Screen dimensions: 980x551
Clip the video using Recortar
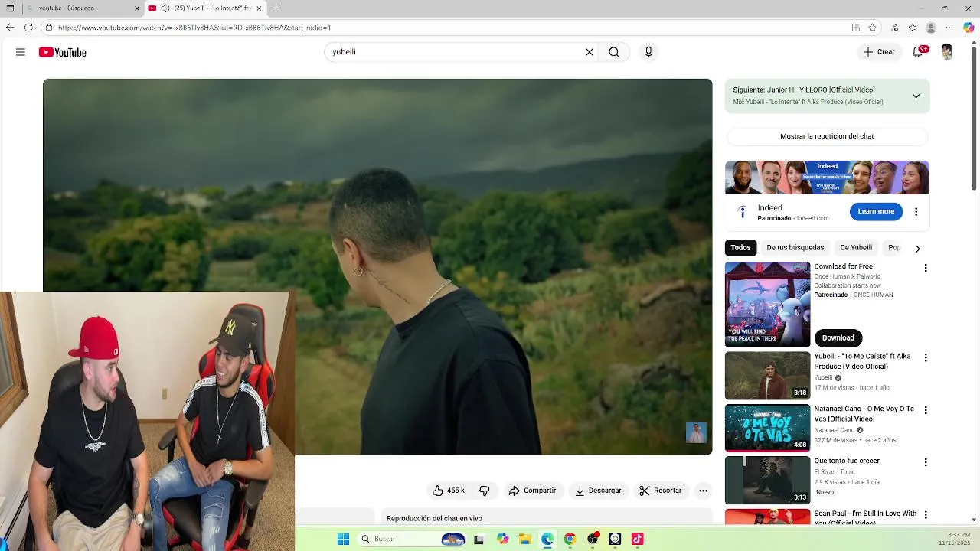[x=661, y=491]
